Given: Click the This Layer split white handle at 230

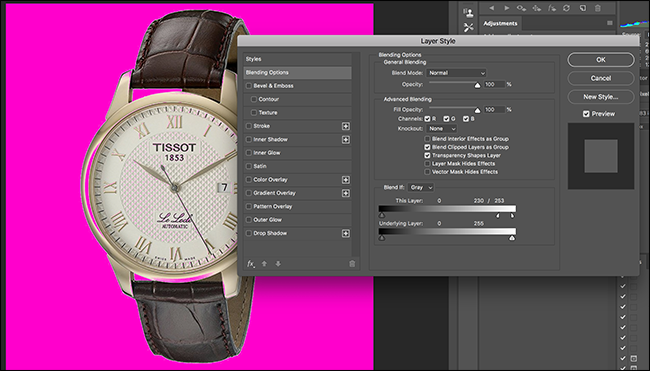Looking at the screenshot, I should 498,216.
